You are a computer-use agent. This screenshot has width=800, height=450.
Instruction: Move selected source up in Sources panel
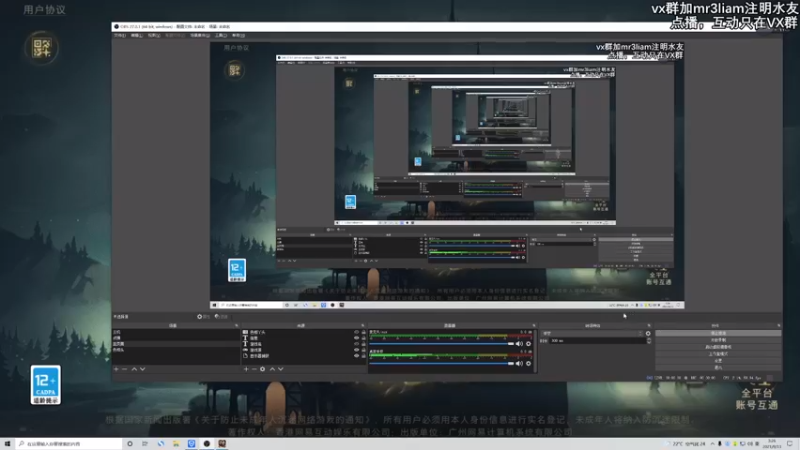(x=272, y=369)
